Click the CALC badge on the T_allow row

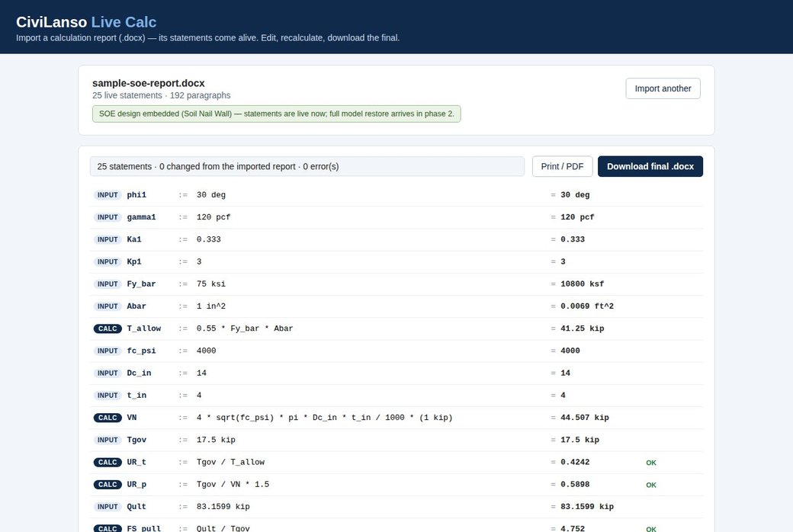click(108, 328)
